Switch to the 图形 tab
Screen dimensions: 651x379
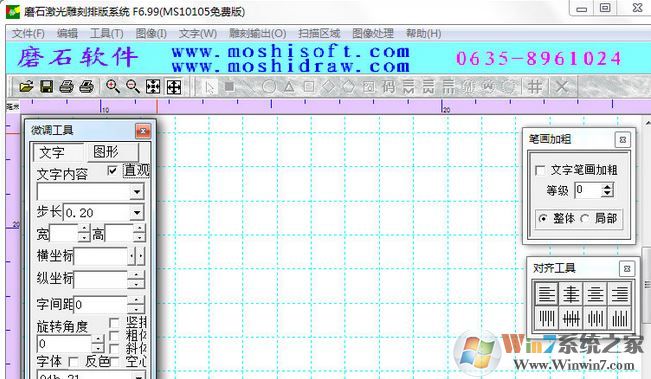[x=112, y=152]
